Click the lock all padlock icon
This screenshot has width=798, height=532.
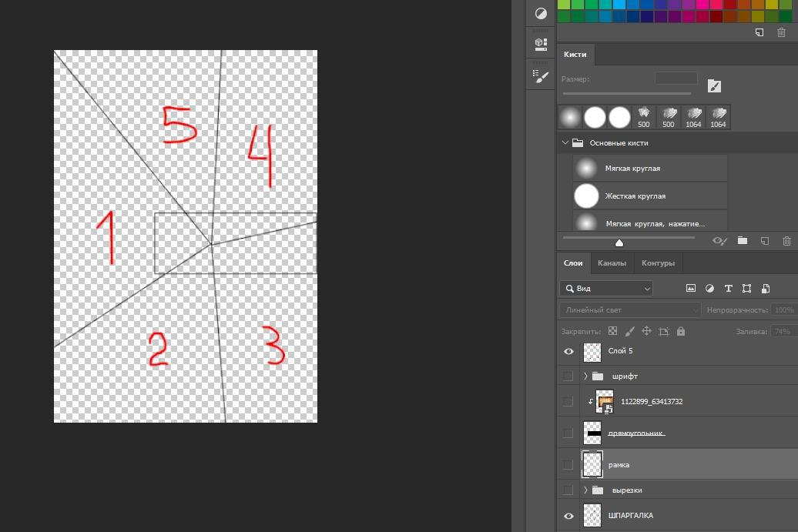[681, 331]
